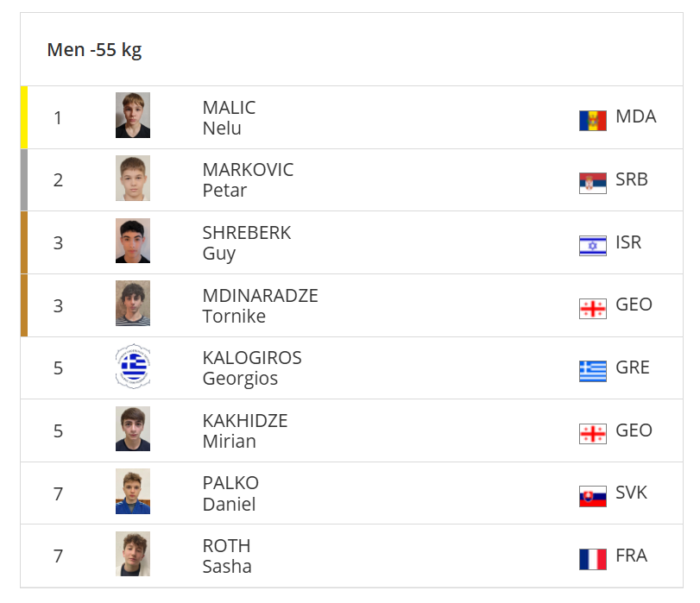Open ROTH Sasha athlete profile link

[x=227, y=556]
